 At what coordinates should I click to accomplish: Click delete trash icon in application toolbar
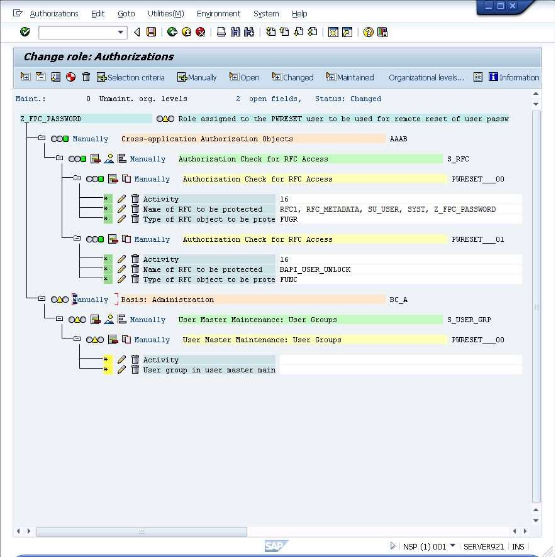(86, 77)
